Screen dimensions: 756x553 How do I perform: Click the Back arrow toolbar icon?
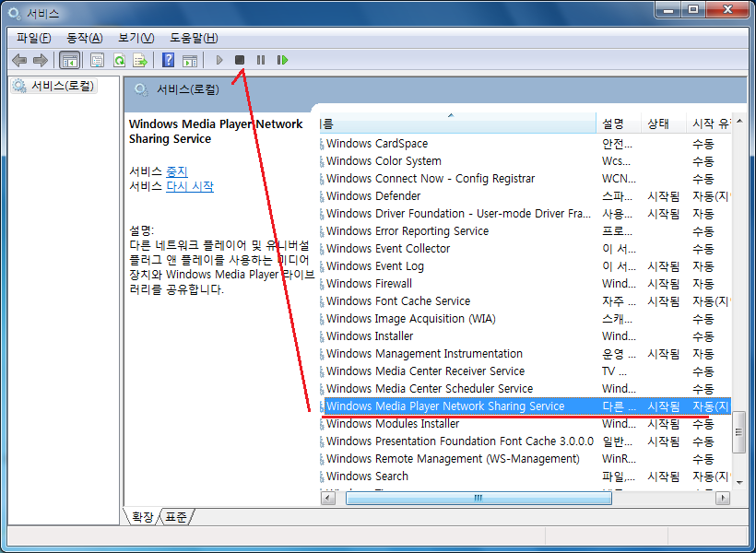(19, 60)
